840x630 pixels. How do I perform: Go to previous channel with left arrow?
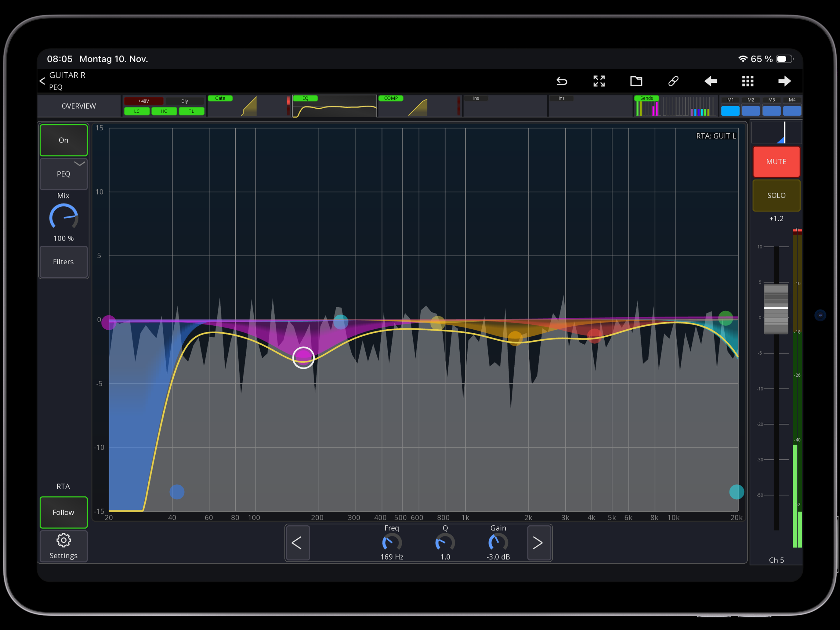click(x=711, y=81)
